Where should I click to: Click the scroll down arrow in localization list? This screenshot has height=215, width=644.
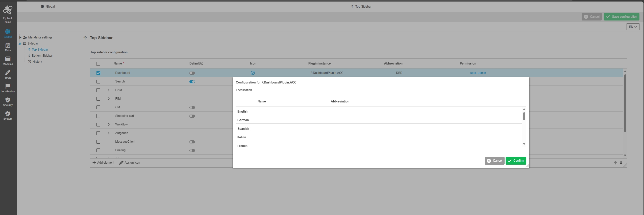tap(524, 144)
